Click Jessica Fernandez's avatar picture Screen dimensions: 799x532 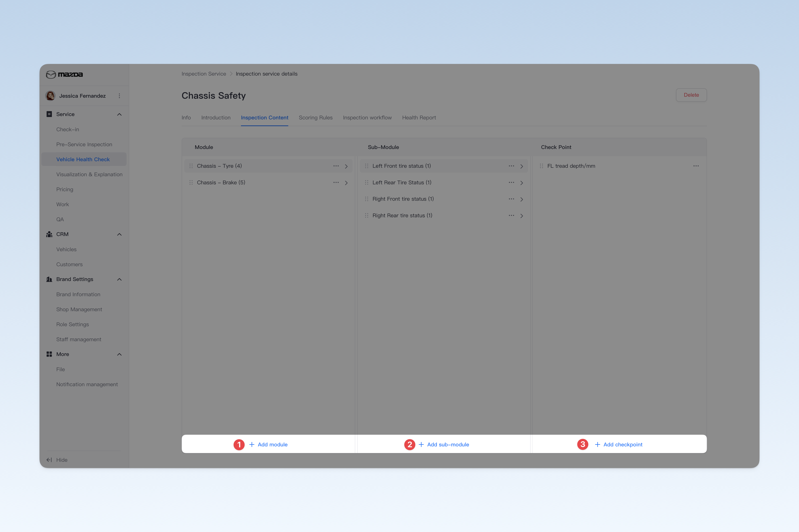[50, 96]
